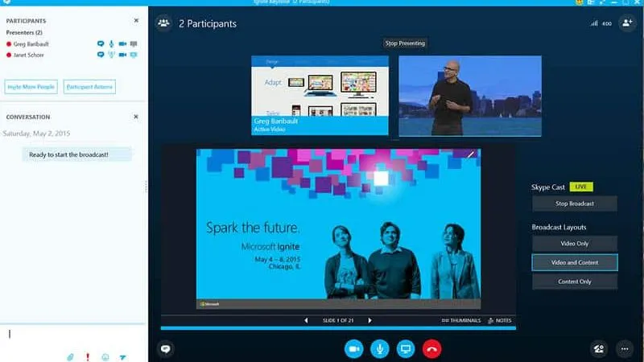
Task: Open the participants list icon beside 2 Participants
Action: point(163,23)
